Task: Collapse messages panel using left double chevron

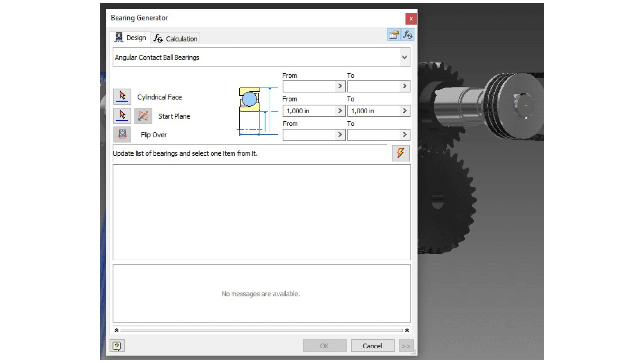Action: tap(117, 330)
